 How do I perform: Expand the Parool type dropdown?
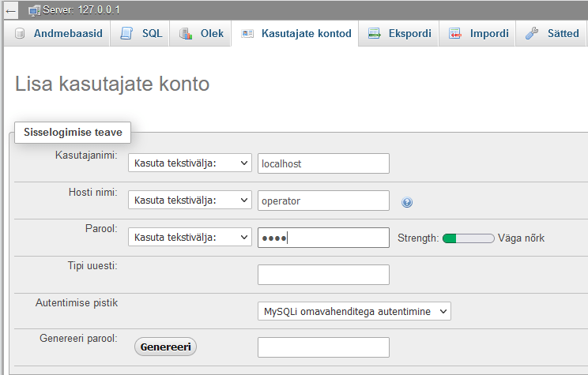190,238
